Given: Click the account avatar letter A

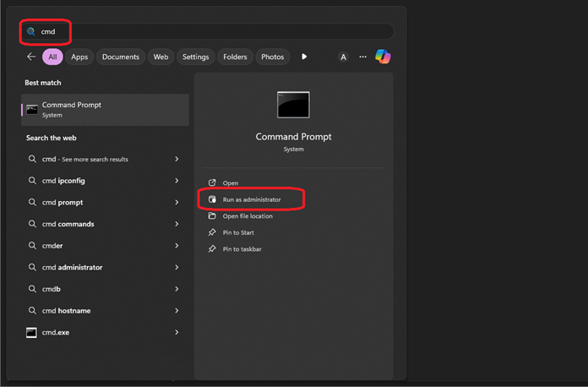Looking at the screenshot, I should (343, 57).
